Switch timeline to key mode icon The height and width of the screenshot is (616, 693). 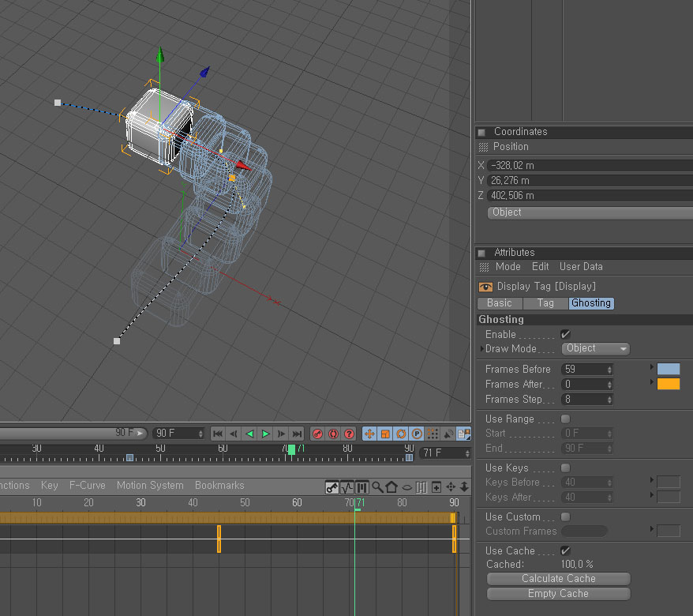point(333,486)
